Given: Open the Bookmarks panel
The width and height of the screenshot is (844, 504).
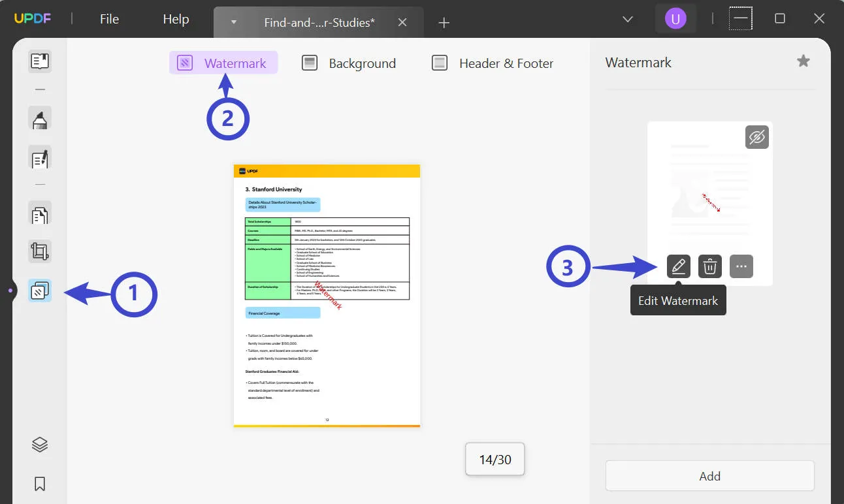Looking at the screenshot, I should [39, 484].
